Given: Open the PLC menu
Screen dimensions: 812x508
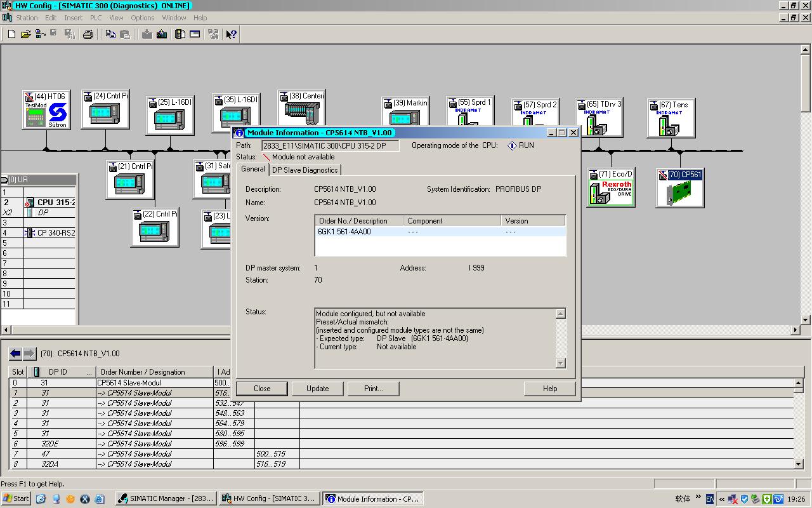Looking at the screenshot, I should click(95, 18).
